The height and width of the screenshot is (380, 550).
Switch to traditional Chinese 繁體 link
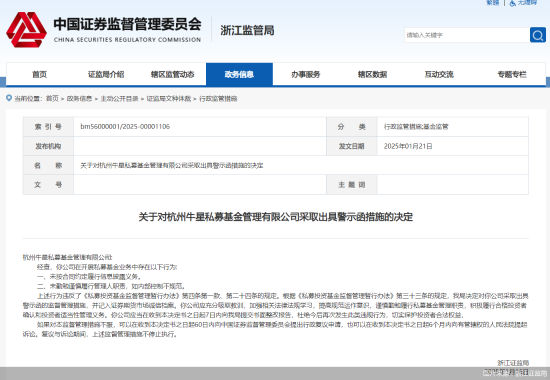(x=493, y=2)
